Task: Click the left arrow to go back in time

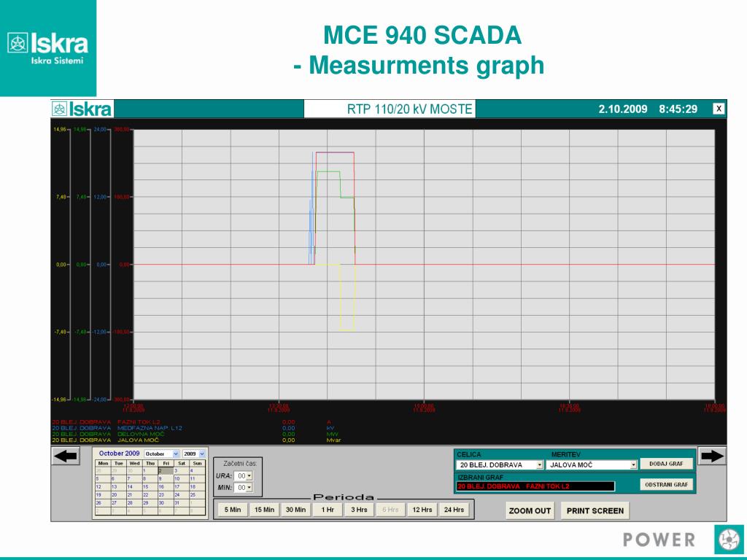Action: pyautogui.click(x=66, y=456)
